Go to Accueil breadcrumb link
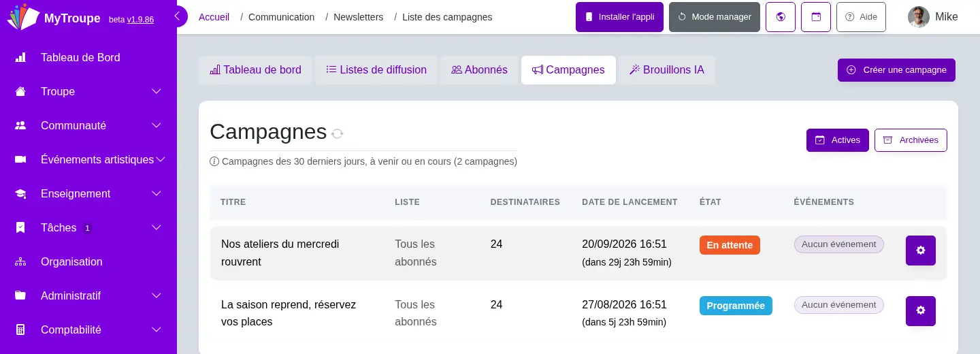The image size is (980, 354). 214,17
